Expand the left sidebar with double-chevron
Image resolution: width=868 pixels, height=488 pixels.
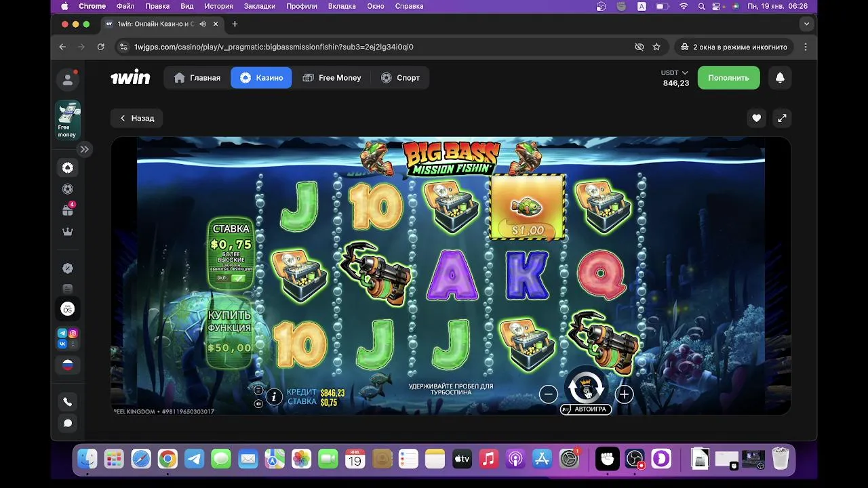[84, 149]
